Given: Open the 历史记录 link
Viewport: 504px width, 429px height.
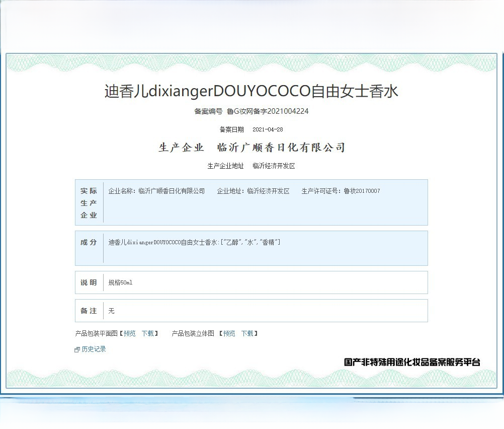Looking at the screenshot, I should (94, 349).
